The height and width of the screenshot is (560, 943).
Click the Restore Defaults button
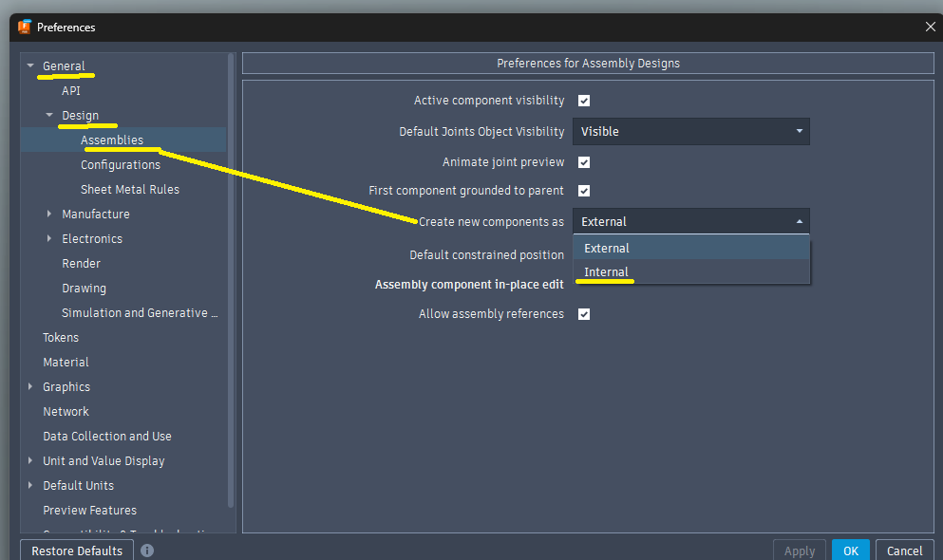click(77, 551)
